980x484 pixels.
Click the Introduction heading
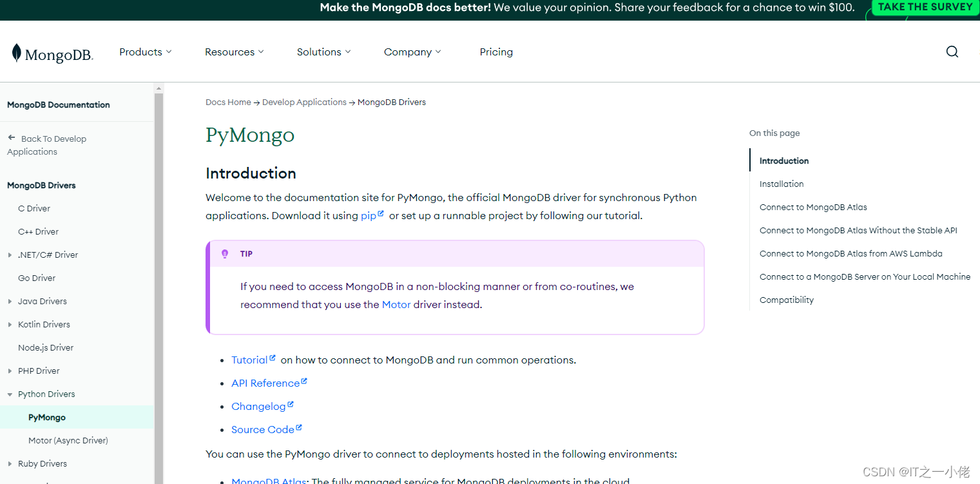pos(251,173)
